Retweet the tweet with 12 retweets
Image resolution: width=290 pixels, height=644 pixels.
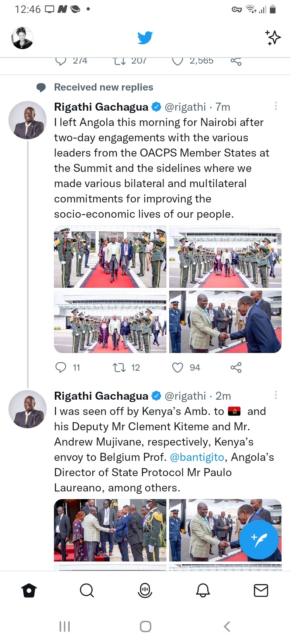coord(119,367)
